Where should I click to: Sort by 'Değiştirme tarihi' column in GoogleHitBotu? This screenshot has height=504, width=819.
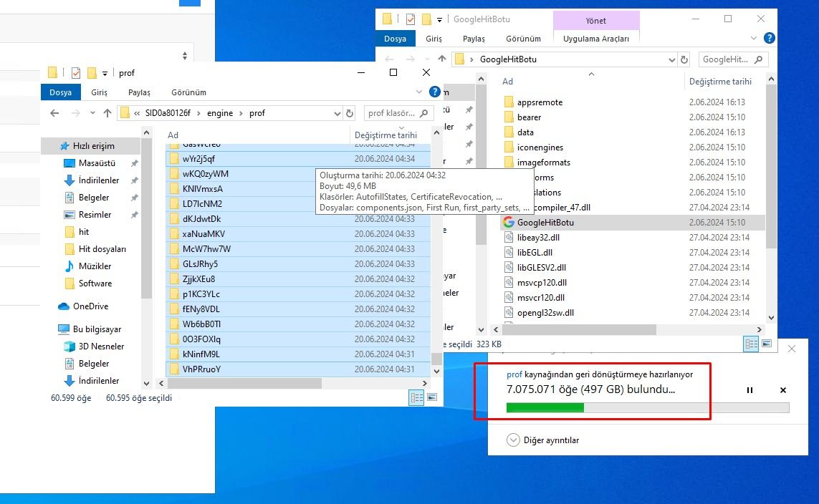[x=720, y=82]
